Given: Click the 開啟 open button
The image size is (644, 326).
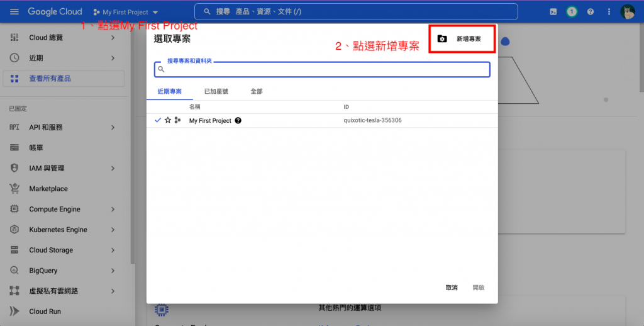Looking at the screenshot, I should coord(479,288).
